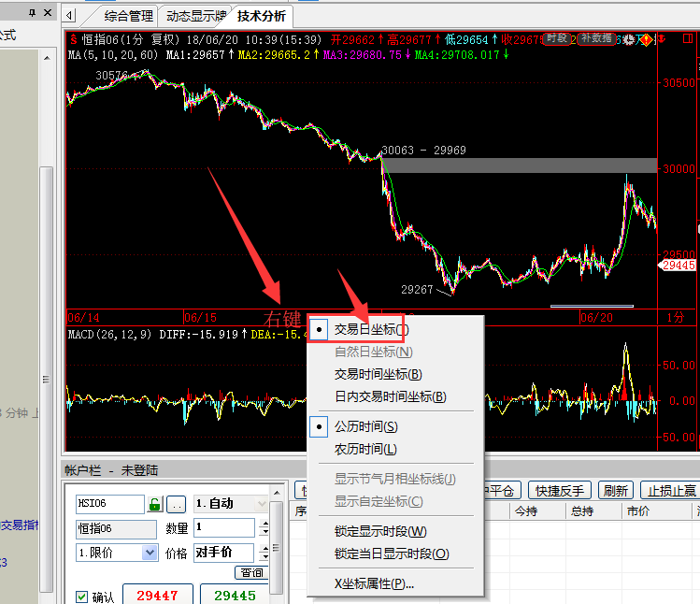Click the quantity 数量 stepper arrows
Image resolution: width=700 pixels, height=604 pixels.
pyautogui.click(x=265, y=527)
